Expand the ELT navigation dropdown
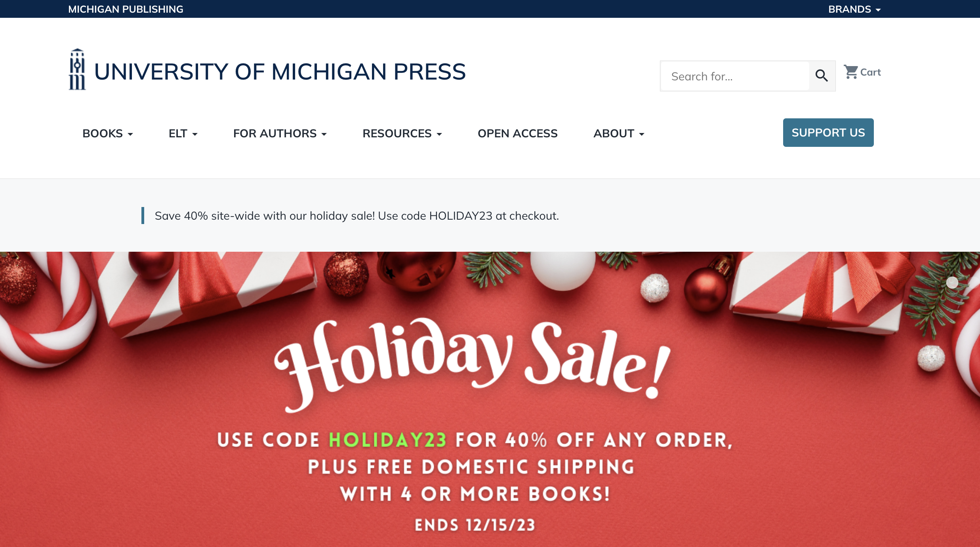980x547 pixels. [183, 133]
